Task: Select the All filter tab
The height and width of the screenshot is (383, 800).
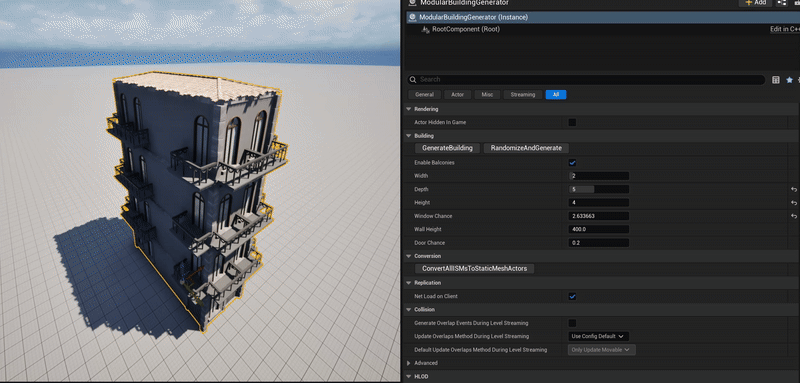Action: pos(556,95)
